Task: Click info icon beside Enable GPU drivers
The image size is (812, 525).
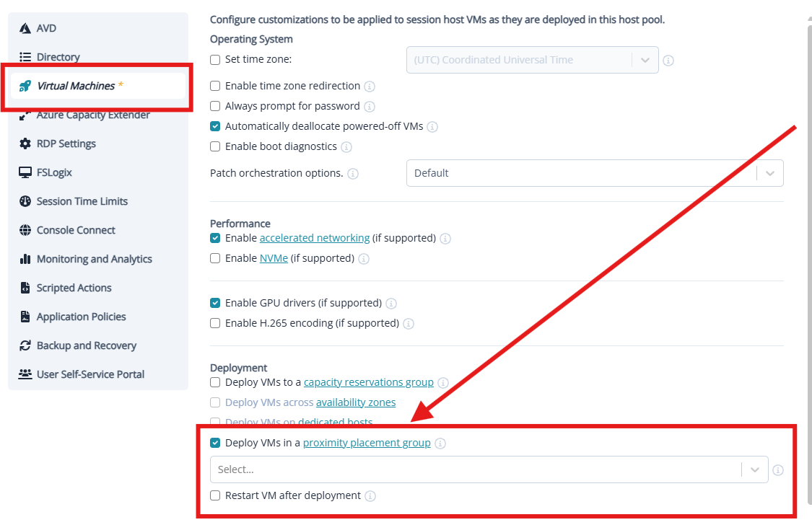Action: click(391, 304)
